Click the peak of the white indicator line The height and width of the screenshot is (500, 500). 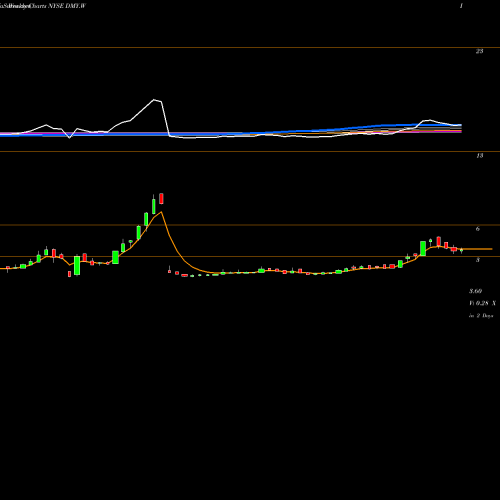[154, 99]
